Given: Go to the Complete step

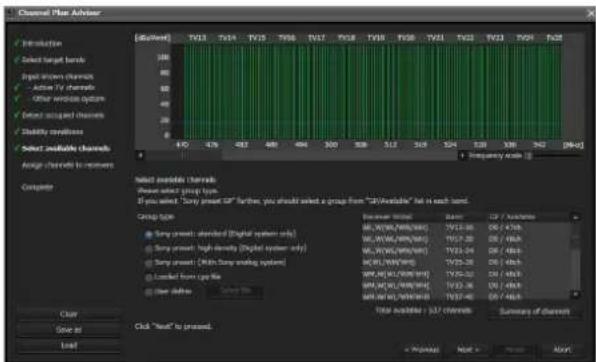Looking at the screenshot, I should click(38, 187).
